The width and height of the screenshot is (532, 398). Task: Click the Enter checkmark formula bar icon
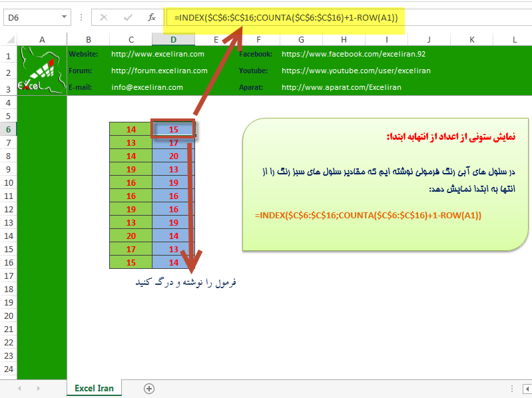128,17
